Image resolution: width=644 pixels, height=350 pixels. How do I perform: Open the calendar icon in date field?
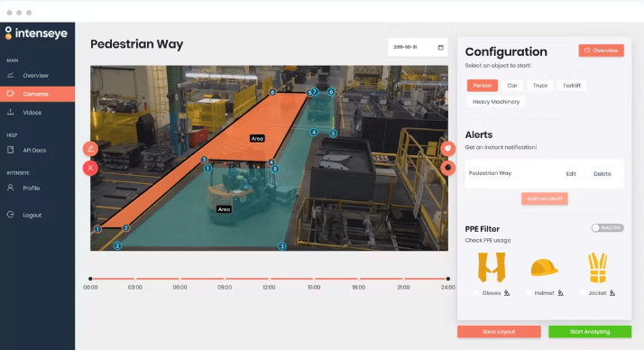[441, 47]
